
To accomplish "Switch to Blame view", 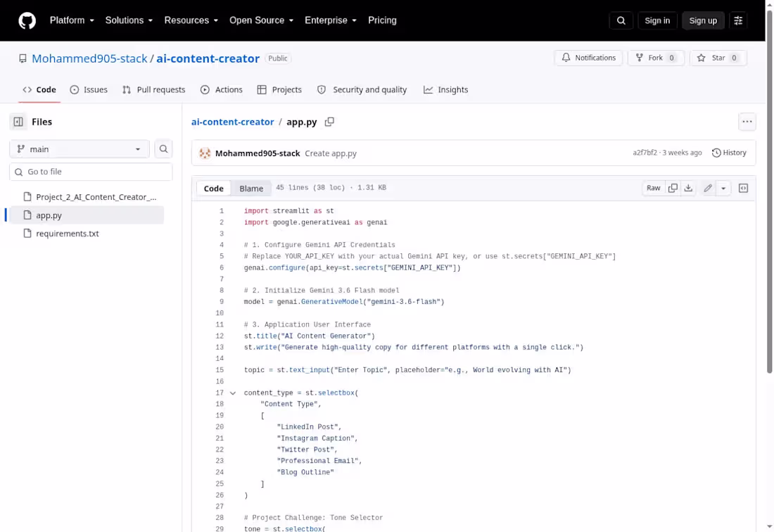I will (x=251, y=189).
